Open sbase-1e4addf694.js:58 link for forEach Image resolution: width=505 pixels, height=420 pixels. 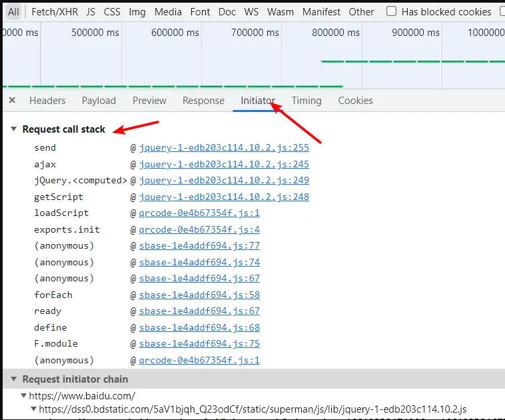pos(199,295)
